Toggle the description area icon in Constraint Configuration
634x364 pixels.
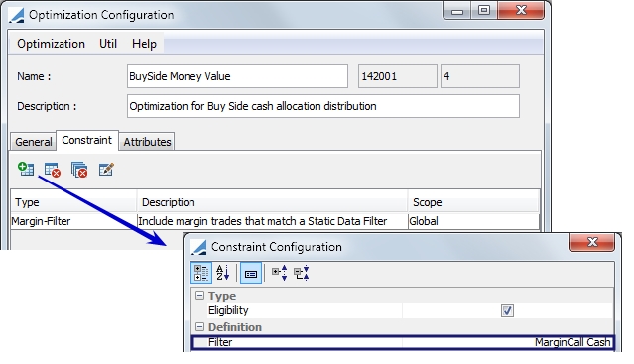tap(251, 273)
